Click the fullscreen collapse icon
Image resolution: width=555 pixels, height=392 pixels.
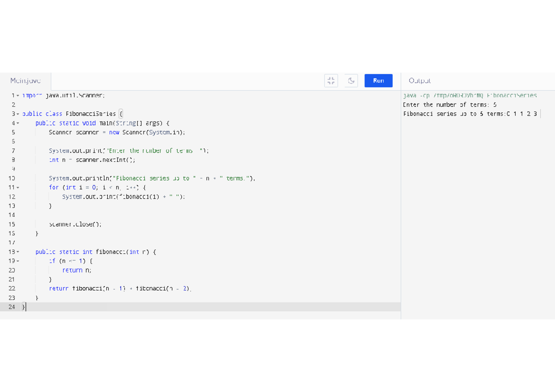tap(331, 80)
